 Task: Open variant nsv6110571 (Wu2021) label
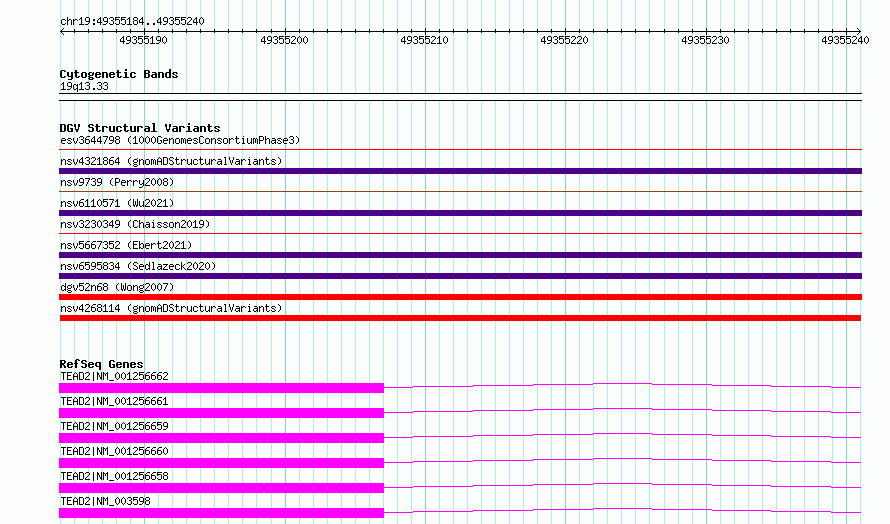[x=117, y=203]
